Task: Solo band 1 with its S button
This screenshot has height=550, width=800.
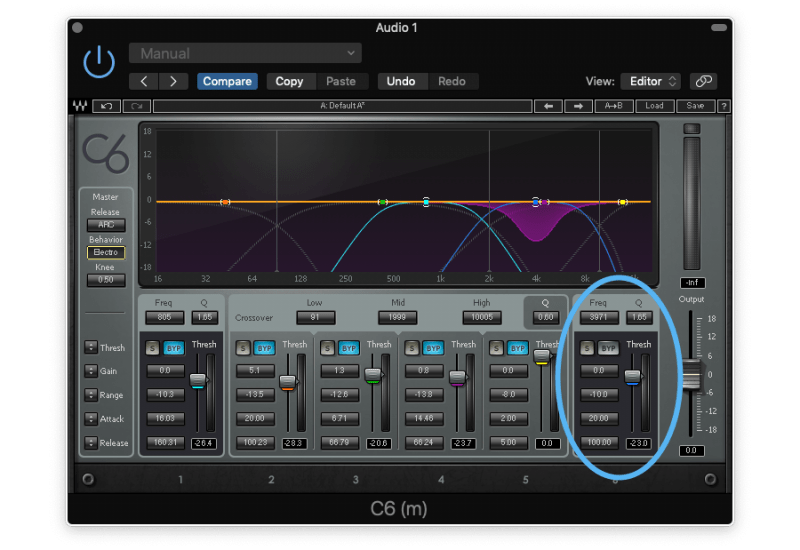Action: (153, 348)
